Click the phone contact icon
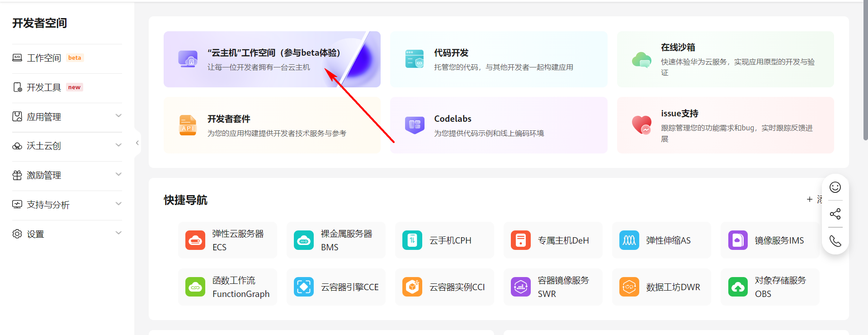868x335 pixels. pos(835,241)
